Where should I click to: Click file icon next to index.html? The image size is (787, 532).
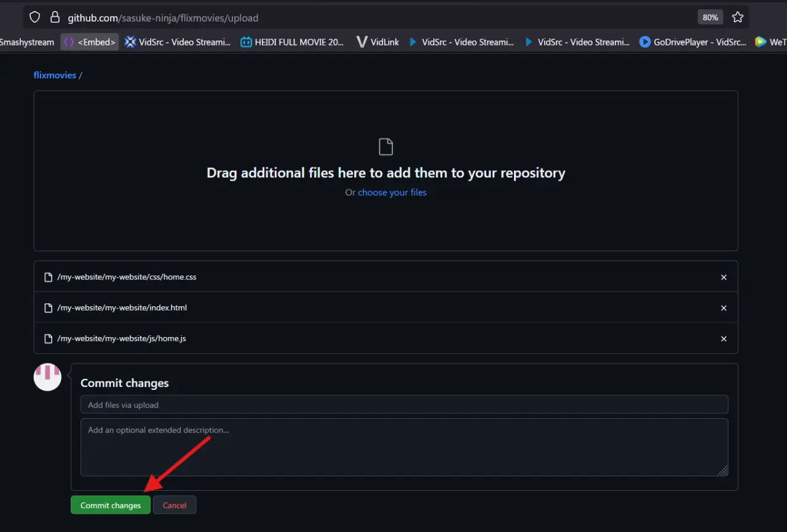coord(49,308)
